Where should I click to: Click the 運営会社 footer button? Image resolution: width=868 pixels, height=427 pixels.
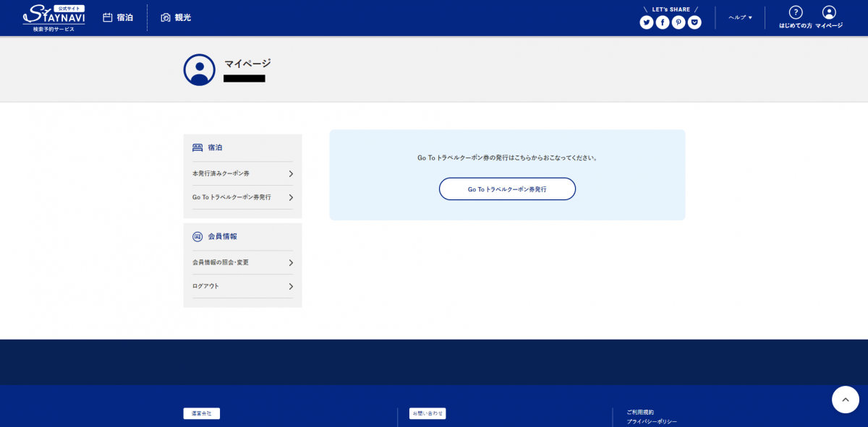[201, 414]
